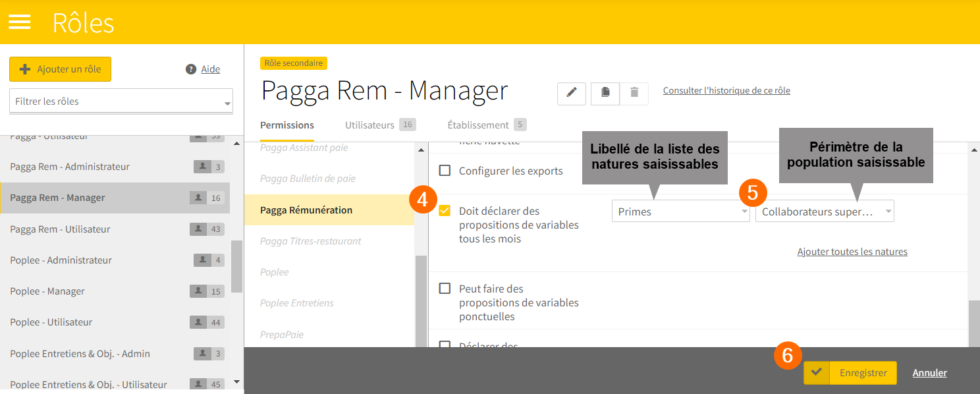Click user icon on Poplee - Manager row
The image size is (980, 394).
[198, 291]
